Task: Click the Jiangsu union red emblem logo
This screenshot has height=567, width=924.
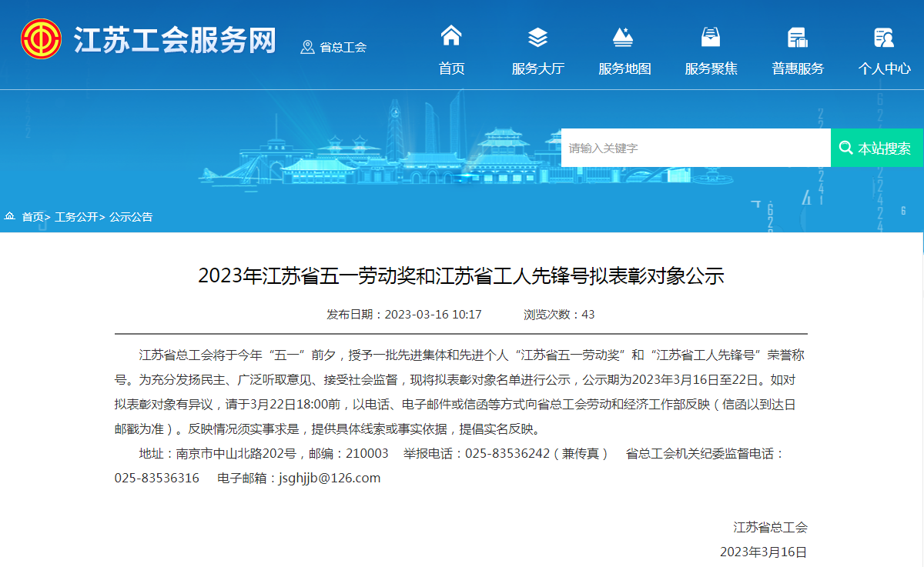Action: pyautogui.click(x=42, y=38)
